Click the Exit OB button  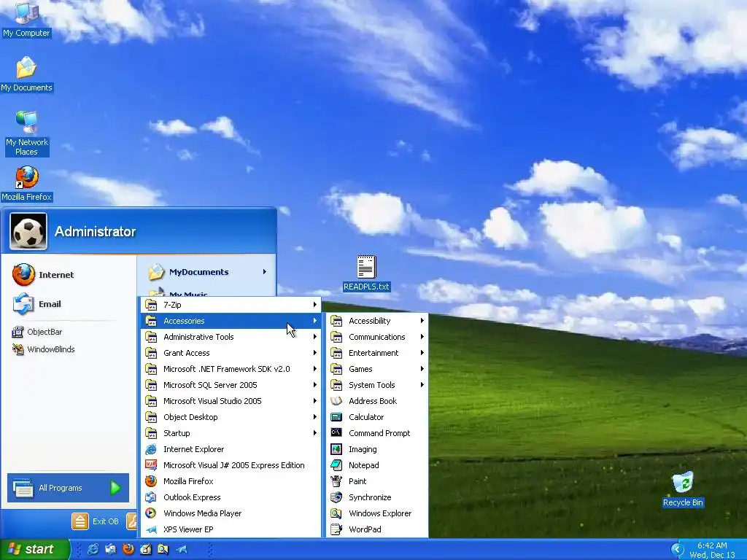96,521
